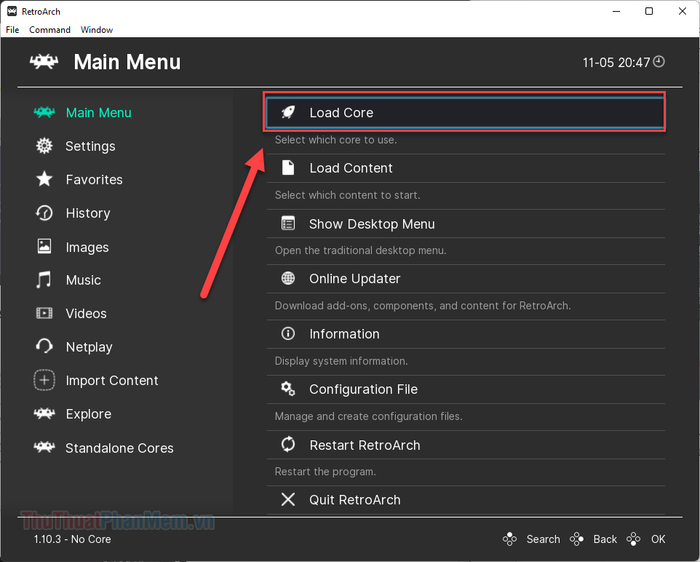Click the Netplay headset icon
Image resolution: width=700 pixels, height=562 pixels.
point(44,346)
